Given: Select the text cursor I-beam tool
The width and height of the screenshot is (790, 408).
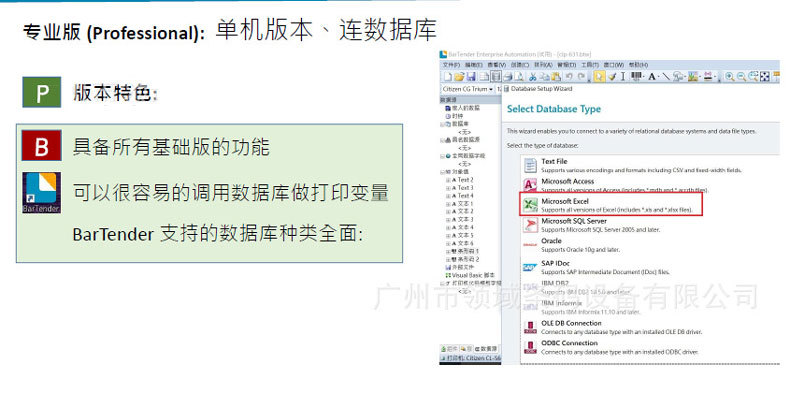Looking at the screenshot, I should [623, 77].
